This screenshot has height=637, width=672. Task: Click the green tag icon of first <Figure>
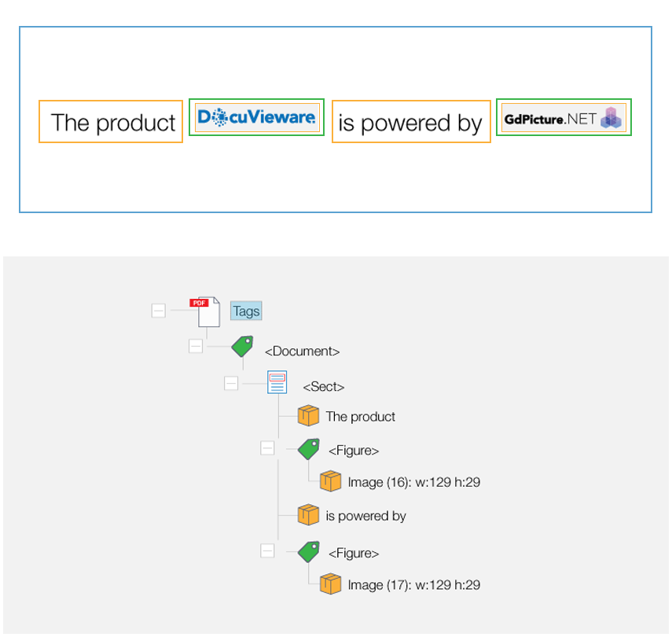(x=309, y=449)
